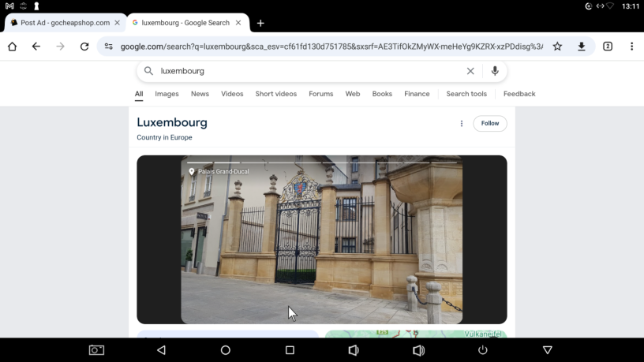
Task: Go back to the previous page
Action: click(36, 47)
